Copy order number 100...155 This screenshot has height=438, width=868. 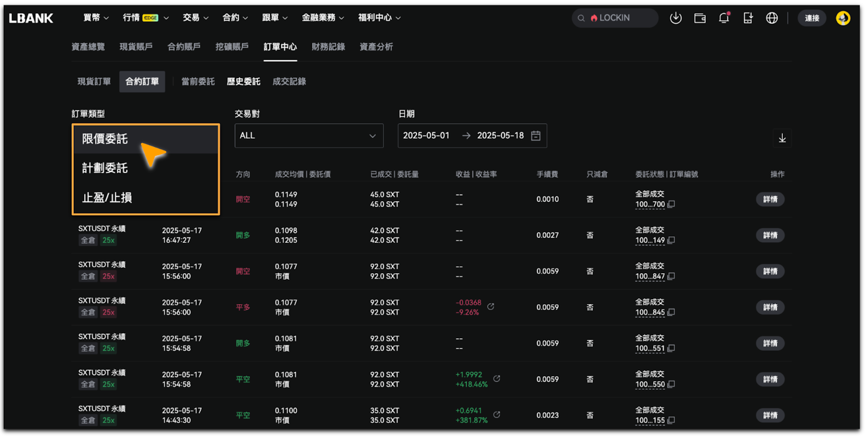click(671, 421)
